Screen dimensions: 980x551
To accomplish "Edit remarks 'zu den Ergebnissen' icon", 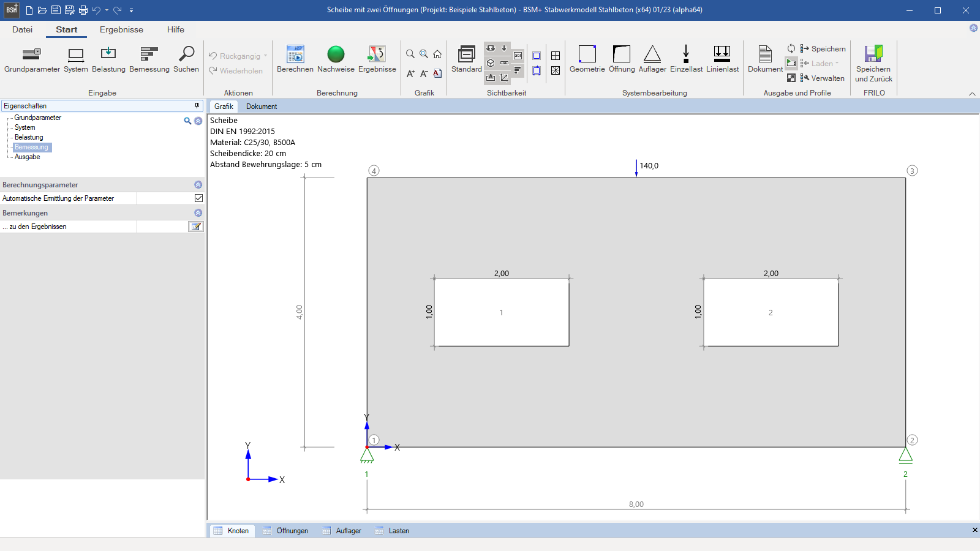I will coord(195,227).
